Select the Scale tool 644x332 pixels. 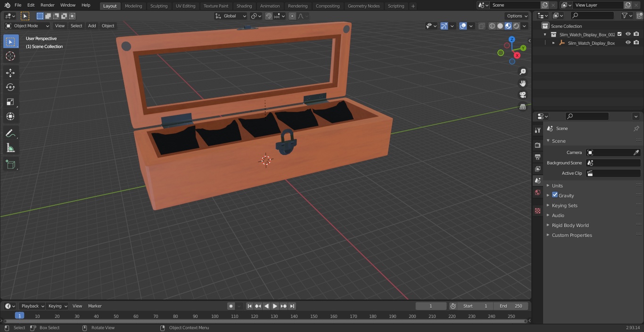coord(10,102)
